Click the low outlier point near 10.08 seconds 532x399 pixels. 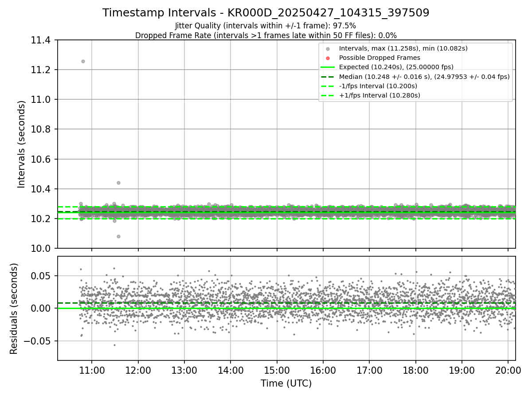click(118, 236)
